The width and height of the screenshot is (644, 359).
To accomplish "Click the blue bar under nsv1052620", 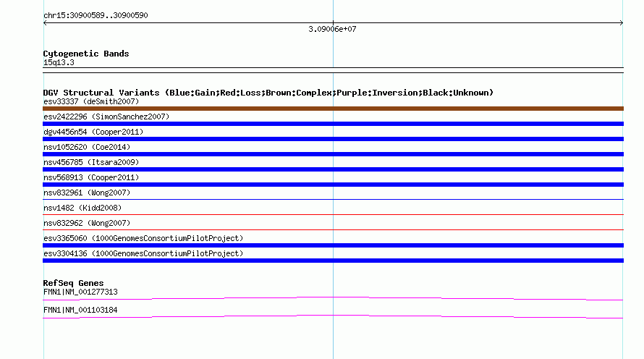I will [333, 154].
